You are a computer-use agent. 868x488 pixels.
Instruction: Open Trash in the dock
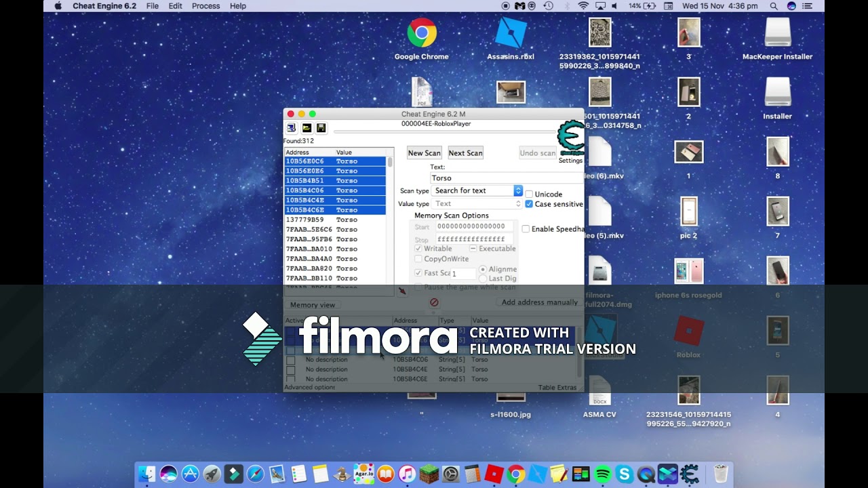[x=721, y=474]
